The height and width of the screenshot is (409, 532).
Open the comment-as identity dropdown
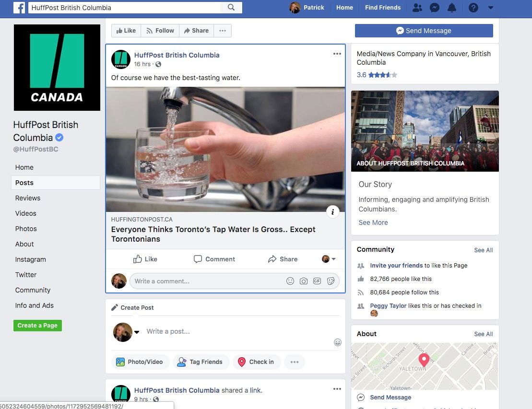[x=329, y=259]
